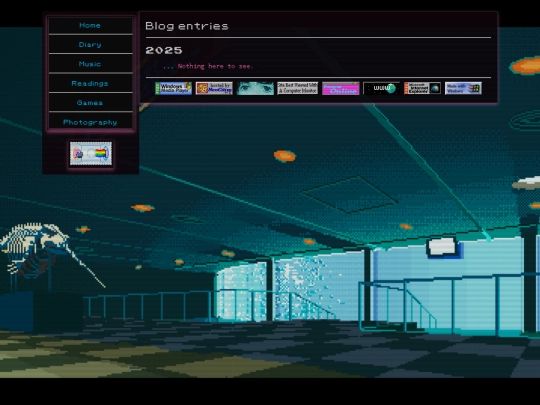Image resolution: width=540 pixels, height=405 pixels.
Task: Select Readings in the sidebar
Action: (x=90, y=83)
